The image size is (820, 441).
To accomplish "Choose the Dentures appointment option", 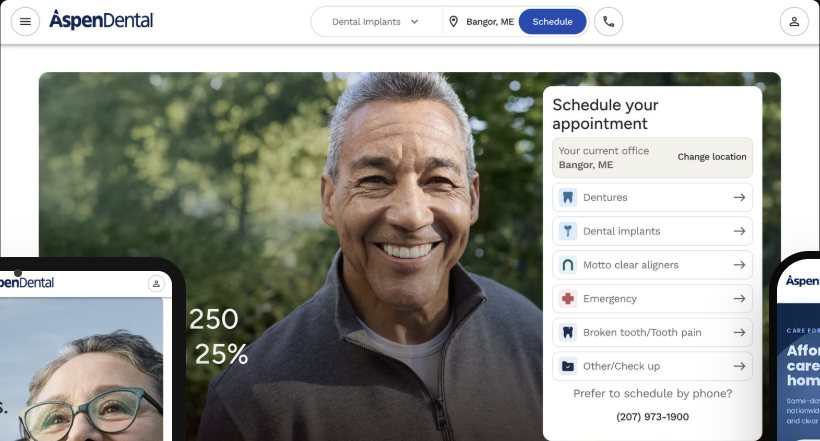I will 652,197.
